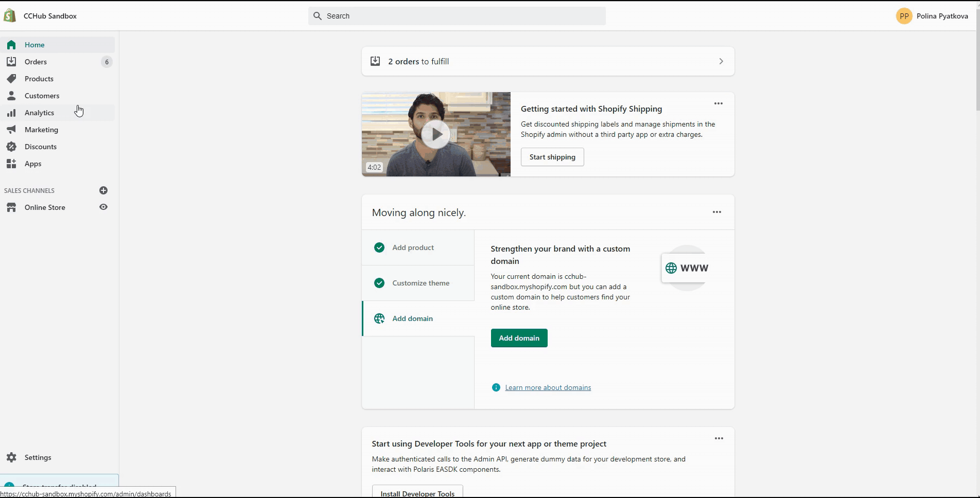Open the Customers person icon
980x498 pixels.
(x=11, y=96)
